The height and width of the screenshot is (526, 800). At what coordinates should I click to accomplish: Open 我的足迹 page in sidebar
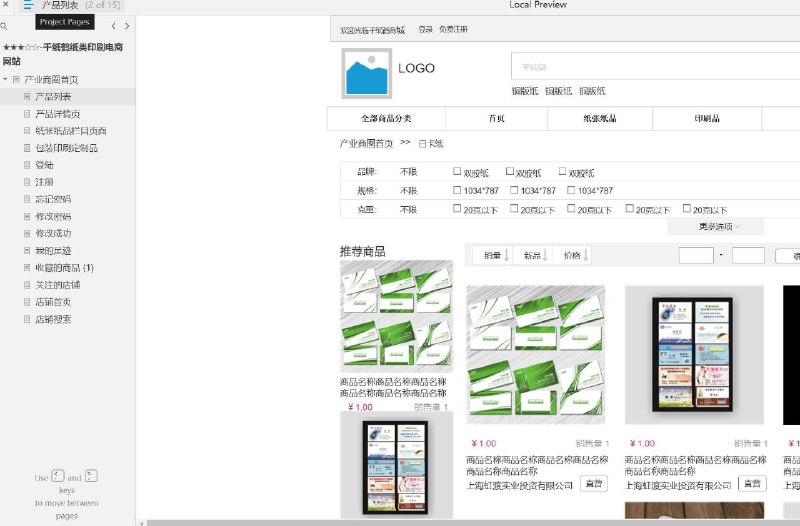pyautogui.click(x=53, y=251)
